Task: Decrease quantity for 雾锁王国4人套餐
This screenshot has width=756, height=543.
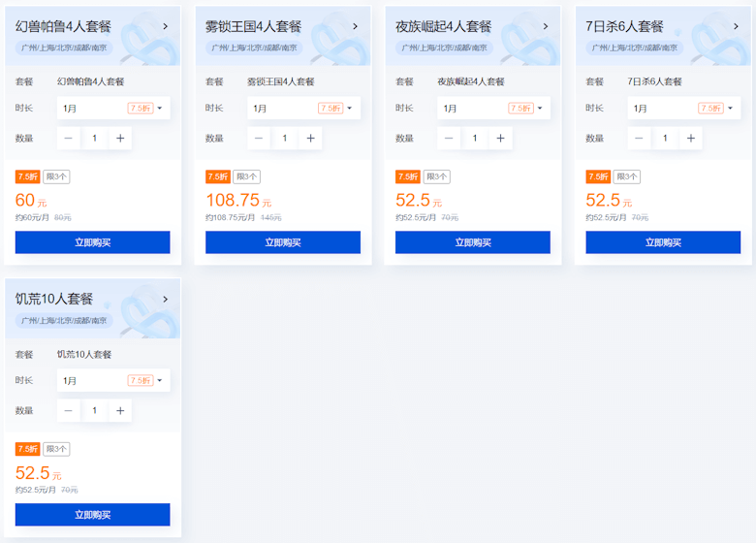Action: click(259, 139)
